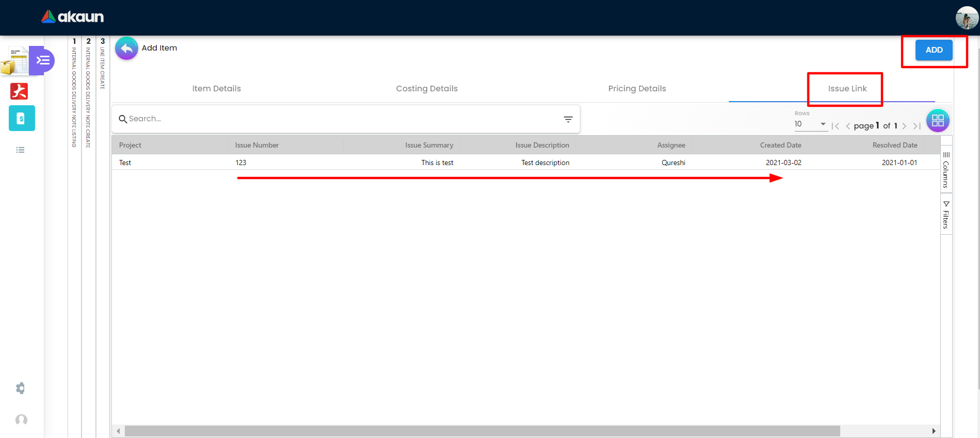
Task: Open Internal Goods Delivery Note Create panel
Action: [x=88, y=93]
